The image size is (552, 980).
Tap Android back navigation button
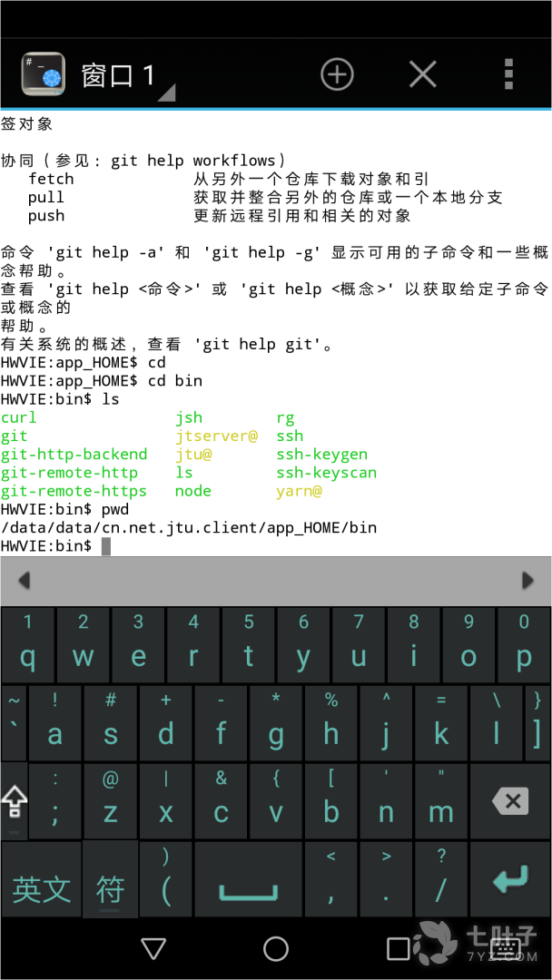153,949
